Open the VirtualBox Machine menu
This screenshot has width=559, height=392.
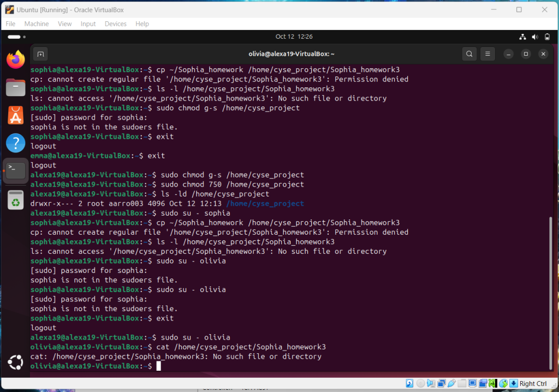(37, 24)
